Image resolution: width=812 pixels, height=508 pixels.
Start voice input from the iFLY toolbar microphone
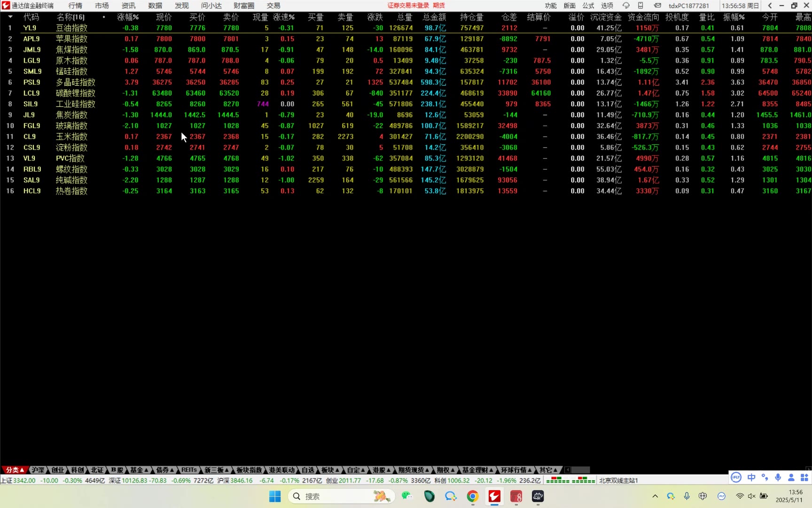coord(778,477)
